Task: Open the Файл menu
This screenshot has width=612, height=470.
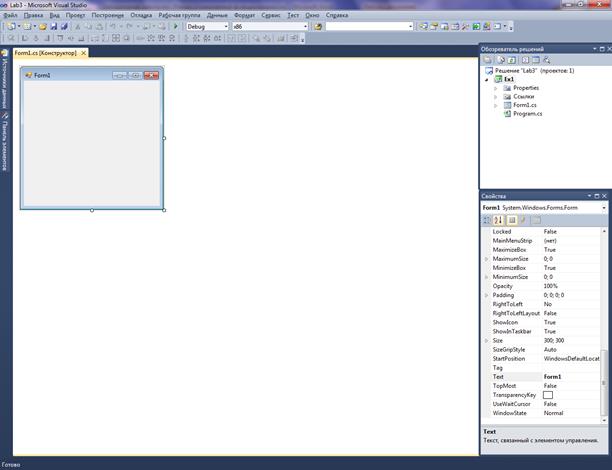Action: (x=11, y=15)
